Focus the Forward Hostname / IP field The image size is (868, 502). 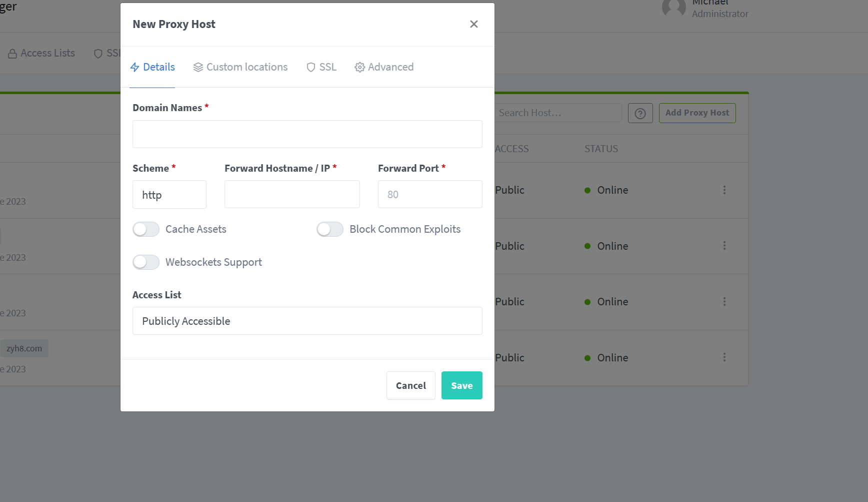point(292,194)
